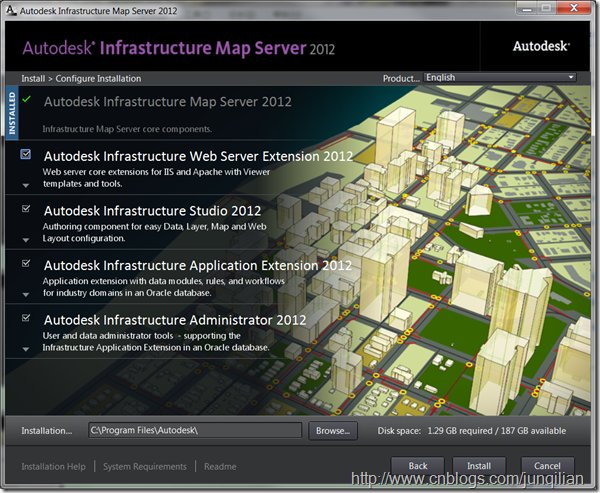Open the Product language English dropdown
The height and width of the screenshot is (493, 600).
pyautogui.click(x=500, y=77)
